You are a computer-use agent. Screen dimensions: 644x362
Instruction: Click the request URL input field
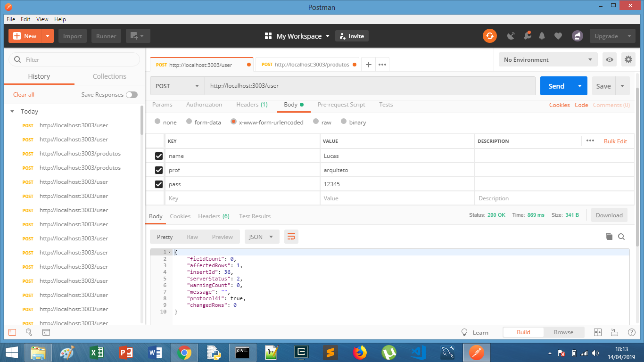[x=370, y=86]
